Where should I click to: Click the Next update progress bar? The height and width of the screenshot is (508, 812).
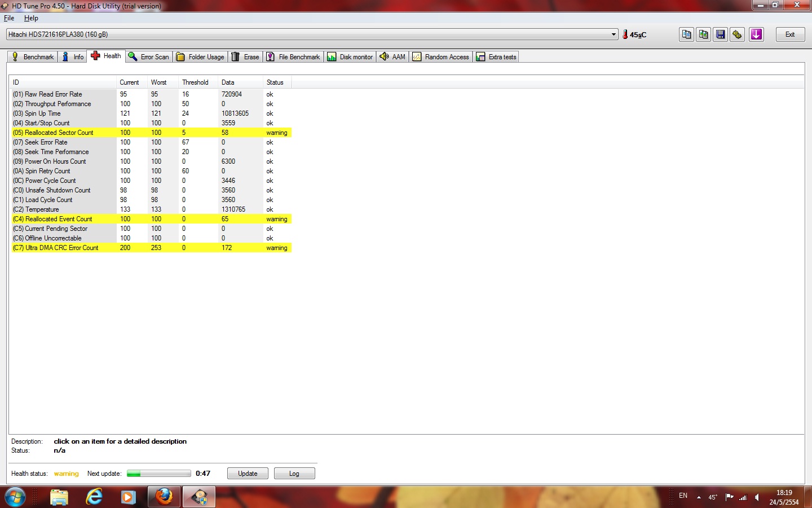[x=159, y=474]
